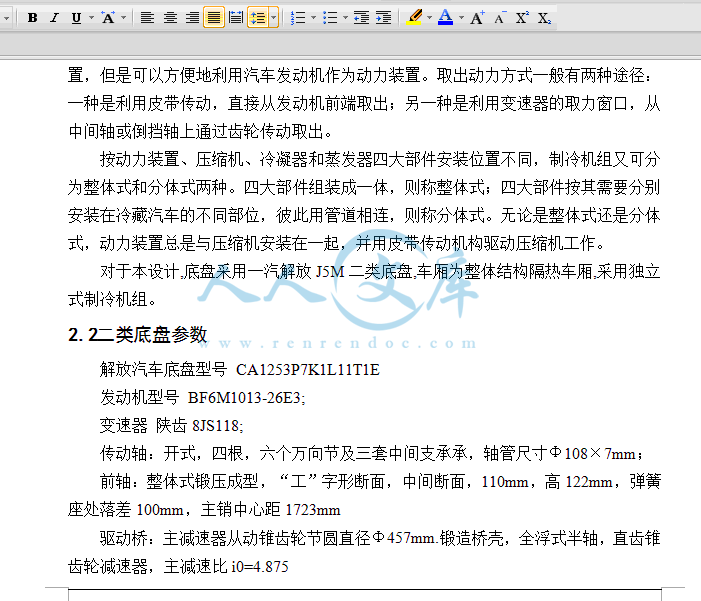Apply underline formatting
The height and width of the screenshot is (601, 701).
pyautogui.click(x=76, y=18)
